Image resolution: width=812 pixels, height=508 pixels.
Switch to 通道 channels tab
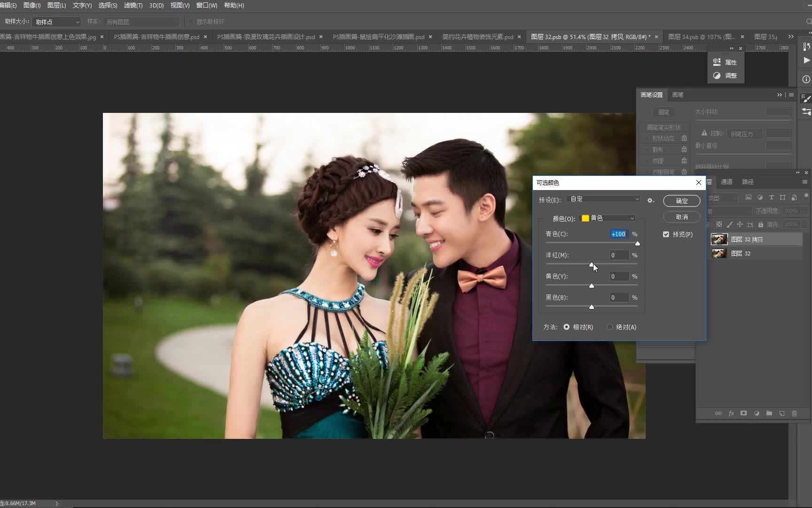tap(726, 182)
